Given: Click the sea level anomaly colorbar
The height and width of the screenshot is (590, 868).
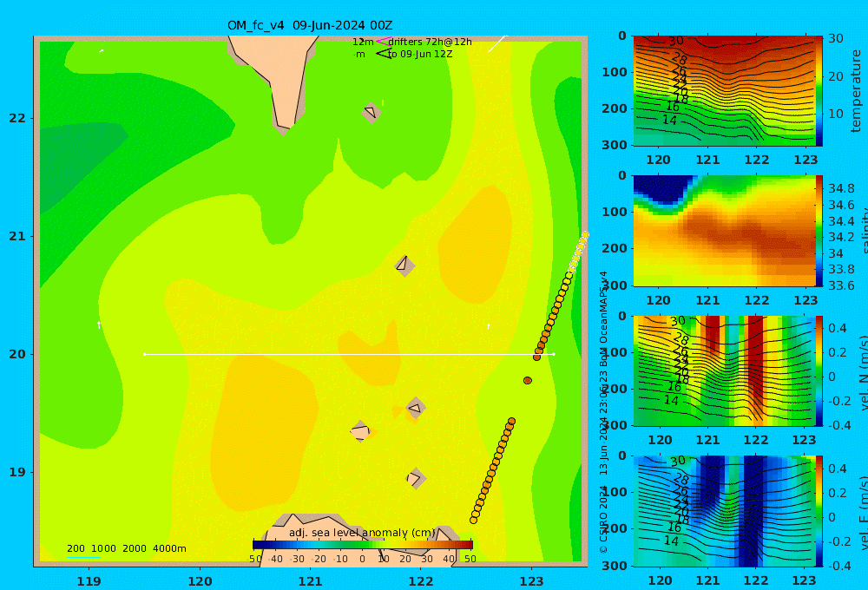Looking at the screenshot, I should [x=362, y=545].
